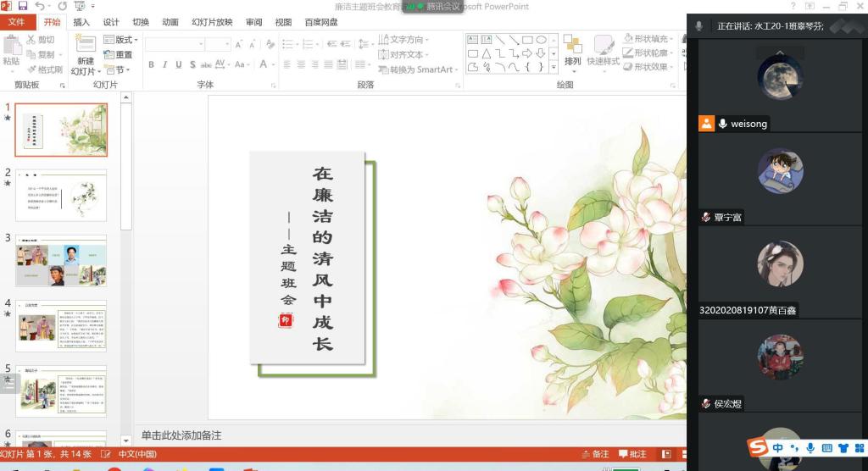Select slide 3 thumbnail

pos(61,261)
